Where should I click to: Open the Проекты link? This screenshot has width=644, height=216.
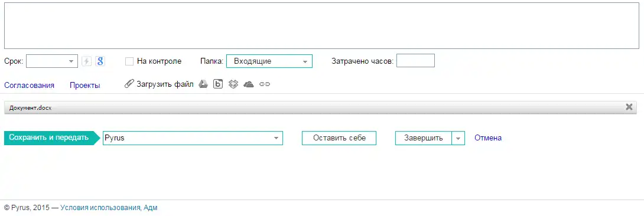(85, 86)
